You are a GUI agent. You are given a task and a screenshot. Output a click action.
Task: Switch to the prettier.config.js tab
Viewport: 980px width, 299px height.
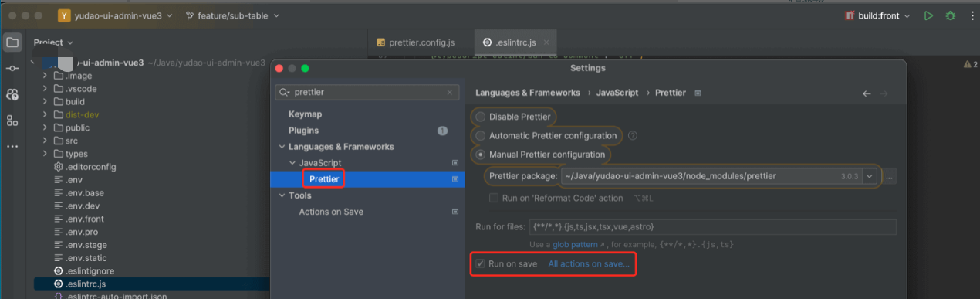click(416, 42)
